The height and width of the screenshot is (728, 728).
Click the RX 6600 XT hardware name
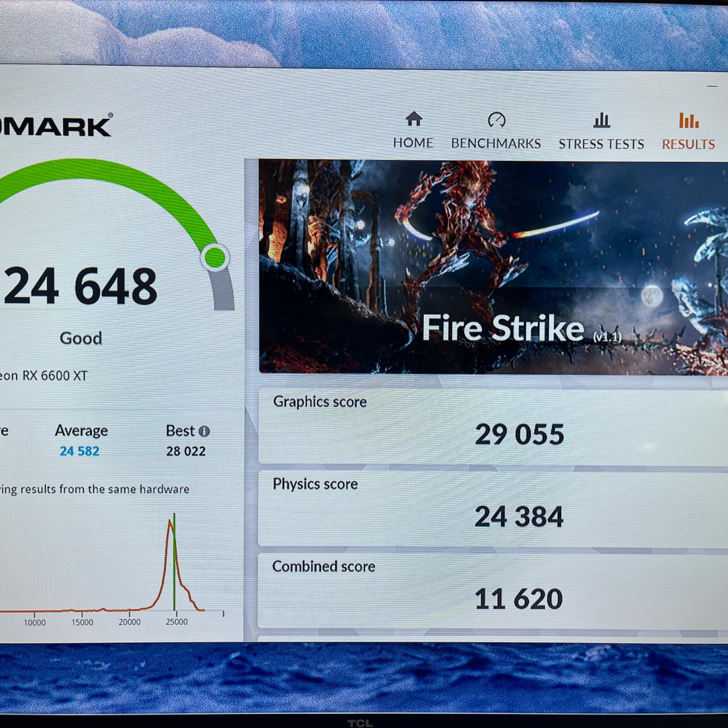tap(43, 376)
